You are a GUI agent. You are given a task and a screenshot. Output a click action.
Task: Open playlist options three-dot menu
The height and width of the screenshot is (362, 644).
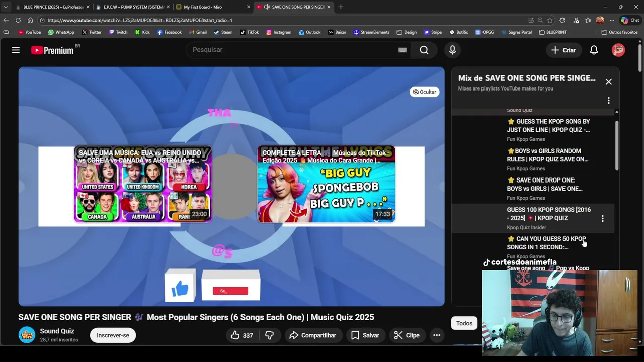click(608, 100)
